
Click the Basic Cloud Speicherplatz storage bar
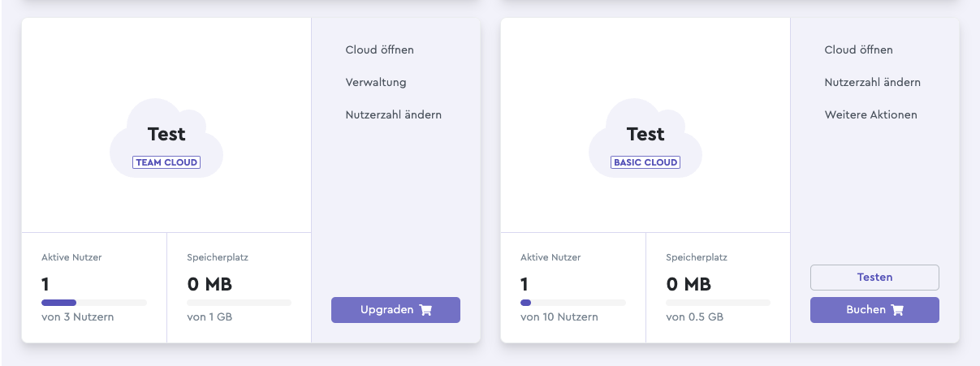click(718, 303)
